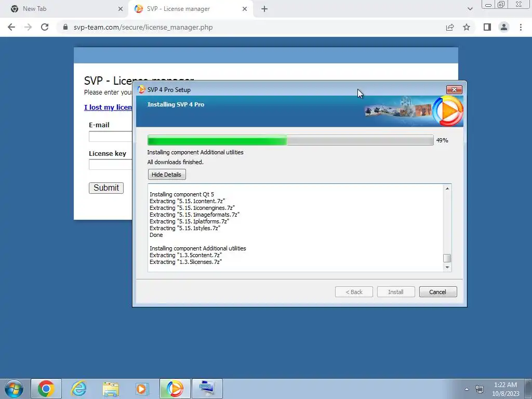Open Chrome from the taskbar
This screenshot has height=399, width=532.
(46, 389)
